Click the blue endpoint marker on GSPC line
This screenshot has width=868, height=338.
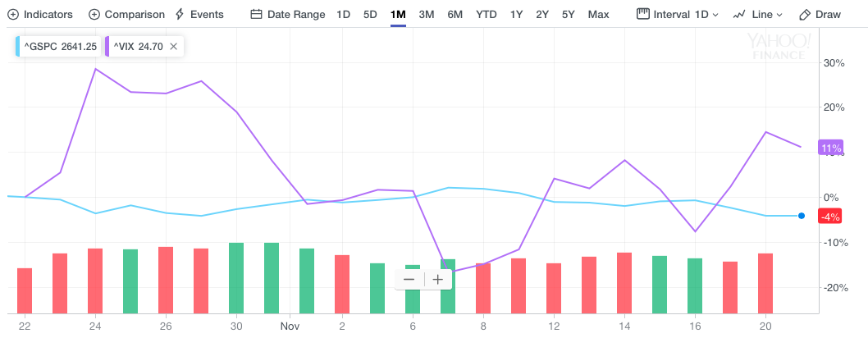tap(801, 216)
